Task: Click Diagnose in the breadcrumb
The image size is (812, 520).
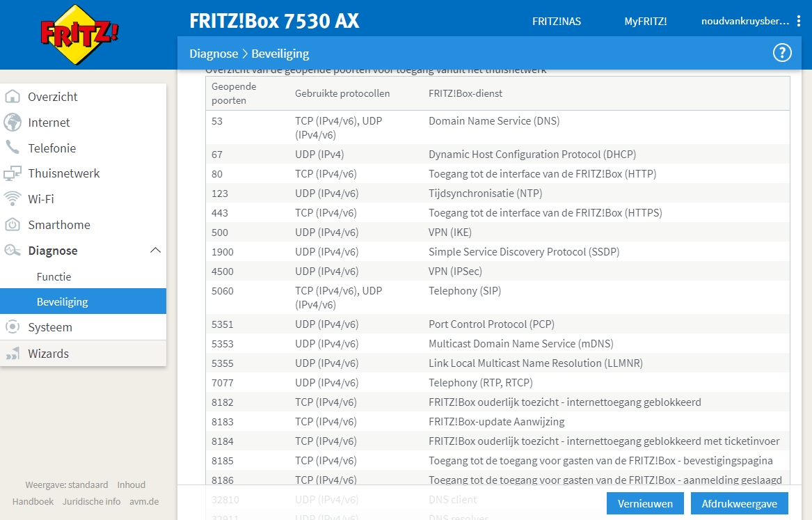Action: pos(214,53)
